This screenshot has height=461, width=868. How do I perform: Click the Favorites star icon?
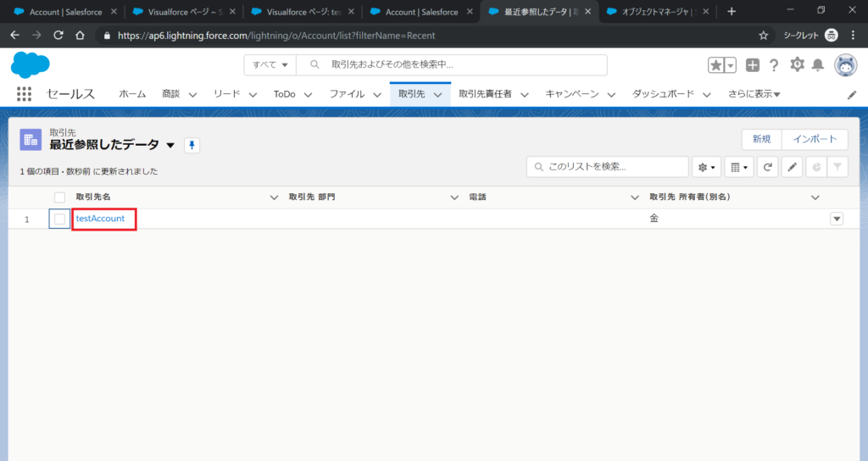pos(716,65)
